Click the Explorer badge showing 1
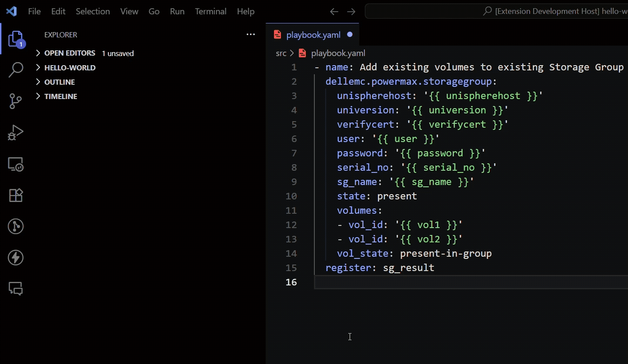This screenshot has height=364, width=628. coord(21,44)
